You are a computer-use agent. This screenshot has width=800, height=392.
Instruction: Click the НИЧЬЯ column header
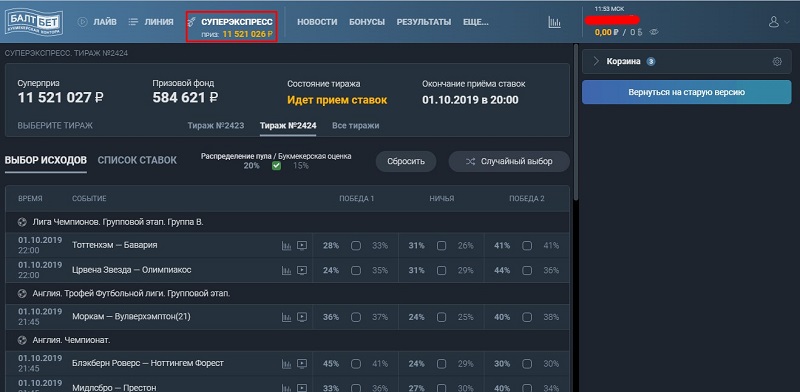[442, 199]
